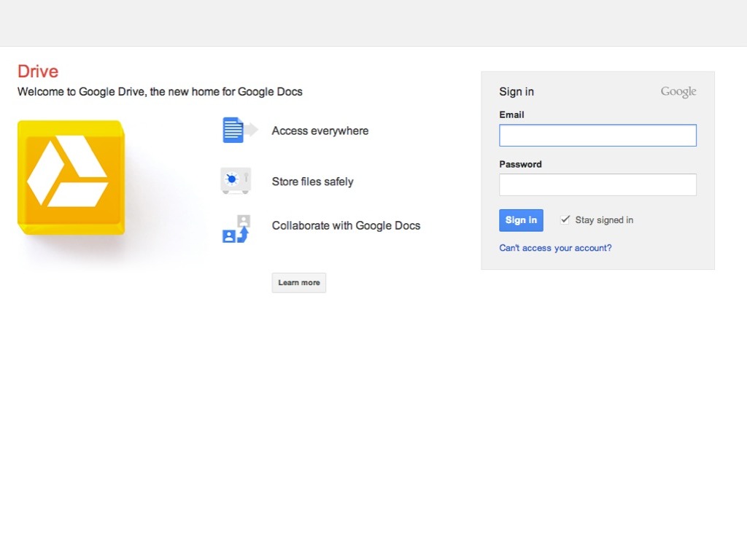This screenshot has width=747, height=560.
Task: Select the Store files safely text
Action: tap(312, 182)
